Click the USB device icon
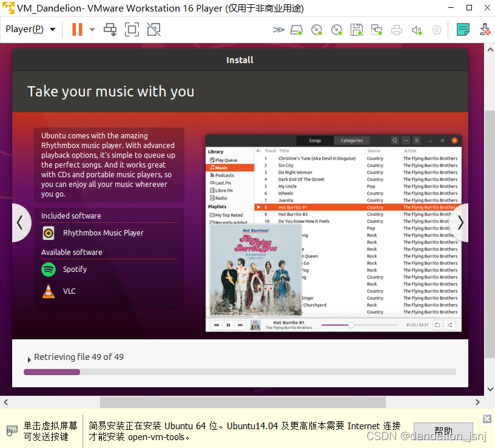This screenshot has width=495, height=448. click(485, 30)
